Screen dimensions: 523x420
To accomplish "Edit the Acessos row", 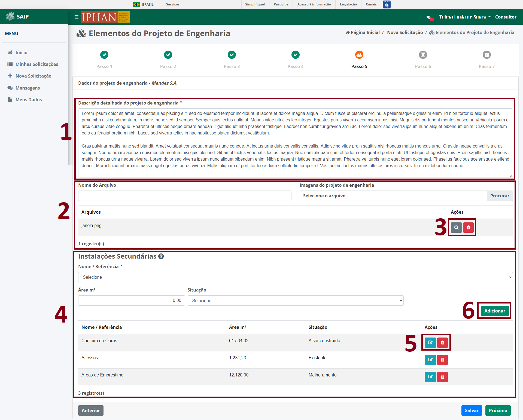I will [x=430, y=360].
